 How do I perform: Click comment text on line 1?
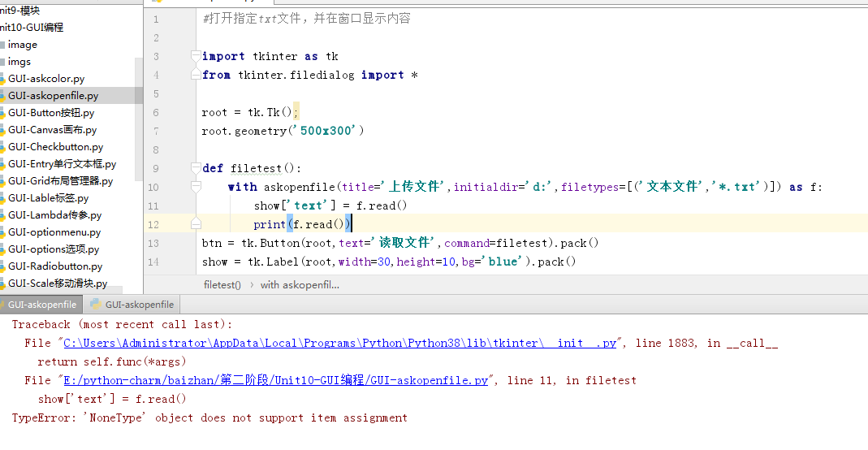click(x=307, y=18)
